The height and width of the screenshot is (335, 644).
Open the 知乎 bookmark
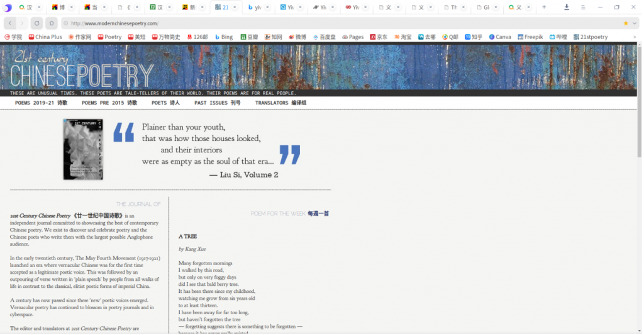(474, 37)
